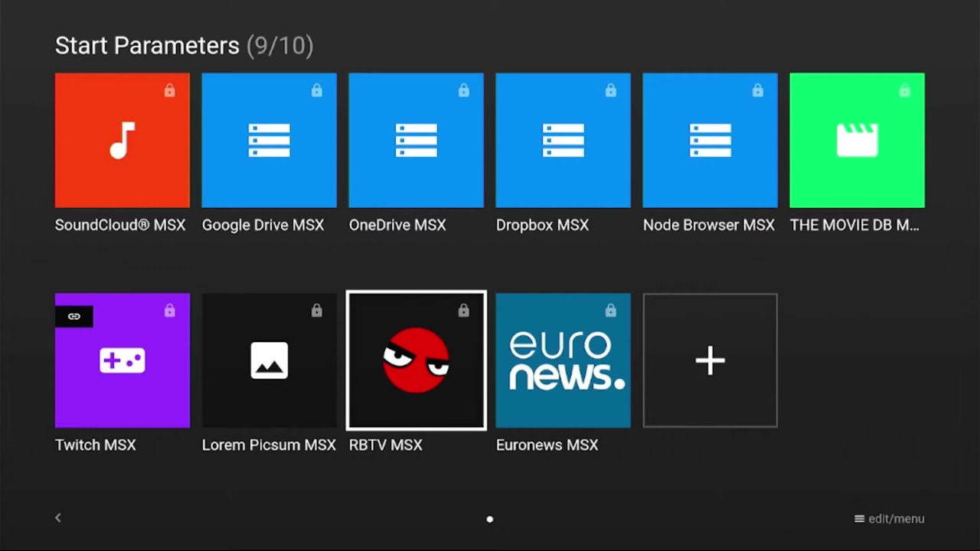Click the Twitch MSX label
This screenshot has width=980, height=551.
click(96, 445)
